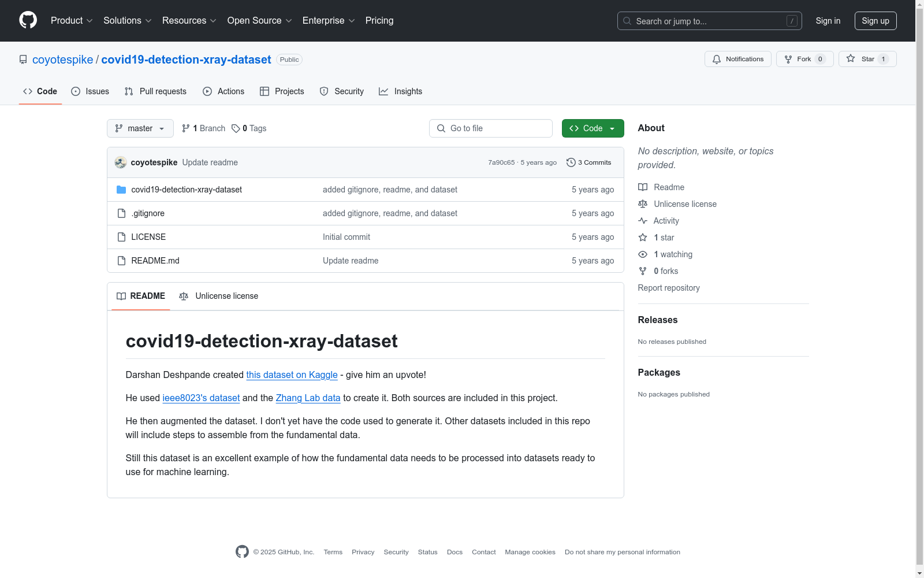Go to the Pricing page
Viewport: 924px width, 578px height.
(x=379, y=21)
